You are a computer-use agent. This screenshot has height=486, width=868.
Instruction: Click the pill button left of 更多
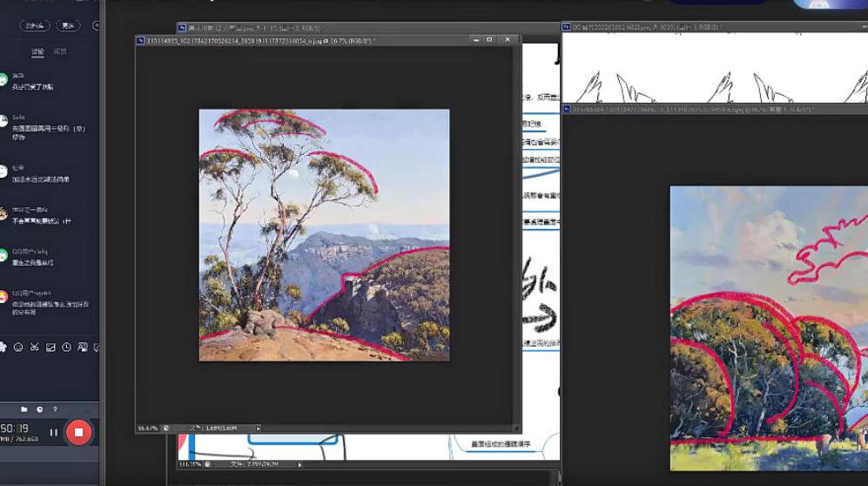pos(35,25)
